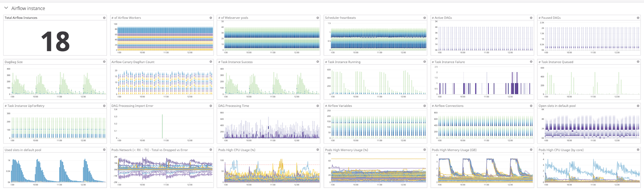This screenshot has width=644, height=189.
Task: Open gear menu on # Task Instance Running
Action: pyautogui.click(x=424, y=62)
